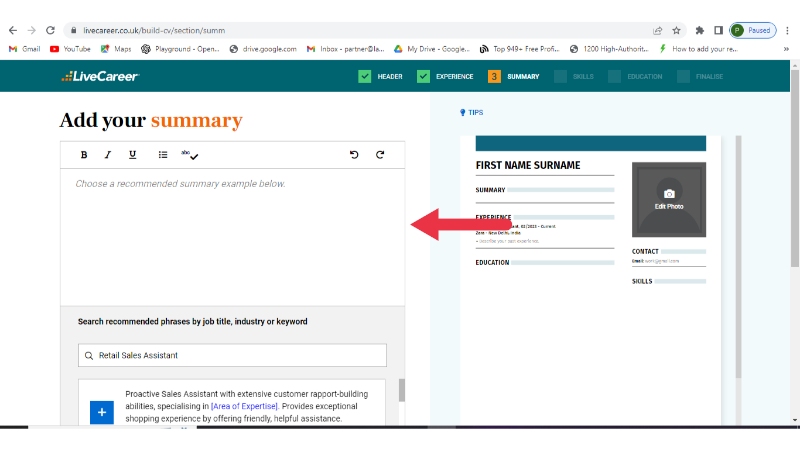Viewport: 800px width, 449px height.
Task: Click the Edit Photo camera placeholder
Action: pos(669,197)
